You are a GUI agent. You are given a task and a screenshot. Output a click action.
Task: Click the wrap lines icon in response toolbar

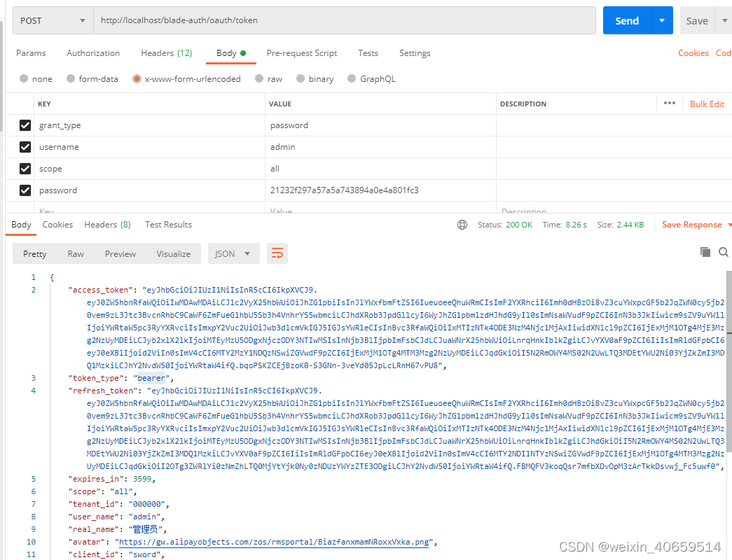[277, 254]
